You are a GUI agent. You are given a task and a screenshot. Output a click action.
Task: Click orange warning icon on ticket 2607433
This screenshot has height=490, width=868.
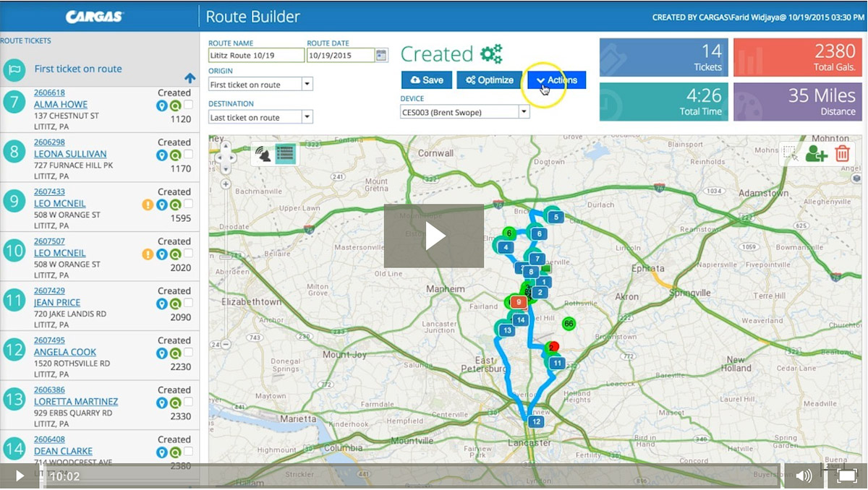coord(148,205)
